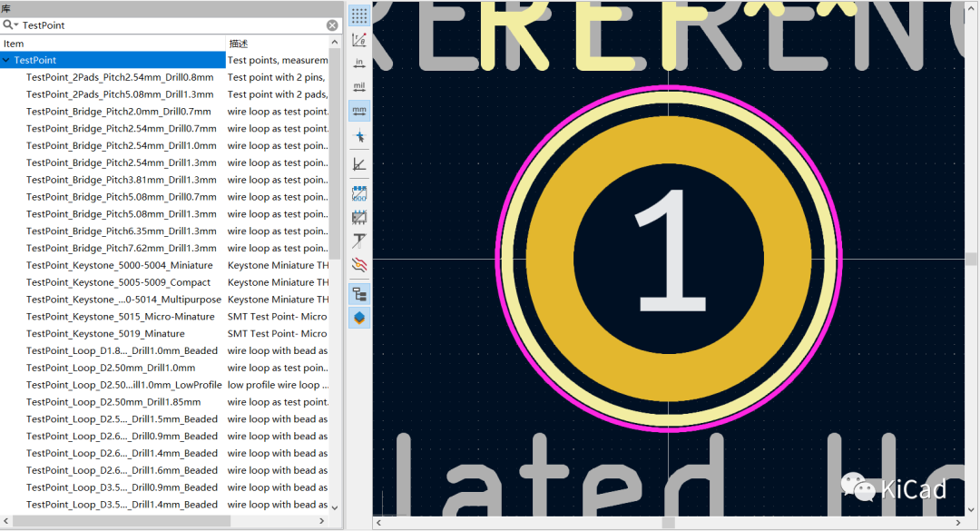Select TestPoint_Bridge_Pitch2.54mm_Drill0.7mm footprint
Image resolution: width=980 pixels, height=531 pixels.
pyautogui.click(x=122, y=128)
